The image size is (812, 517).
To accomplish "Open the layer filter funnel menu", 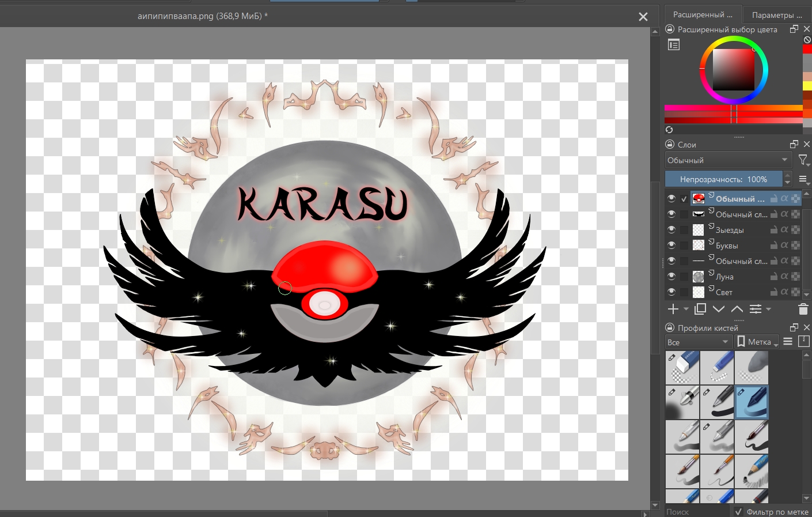I will 803,160.
